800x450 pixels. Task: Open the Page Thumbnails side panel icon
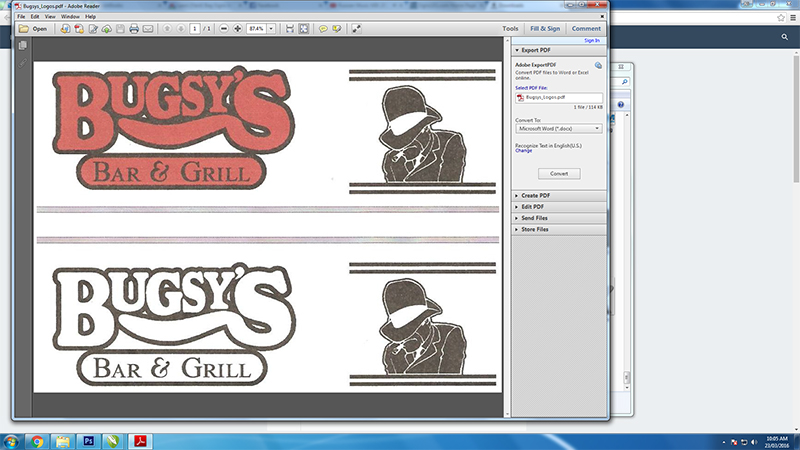pyautogui.click(x=22, y=45)
